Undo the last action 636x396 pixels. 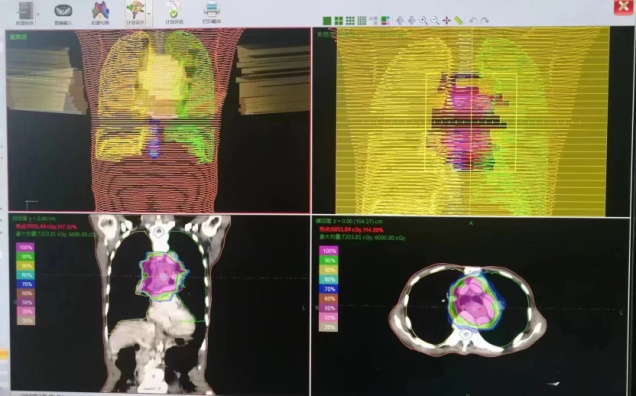[473, 21]
